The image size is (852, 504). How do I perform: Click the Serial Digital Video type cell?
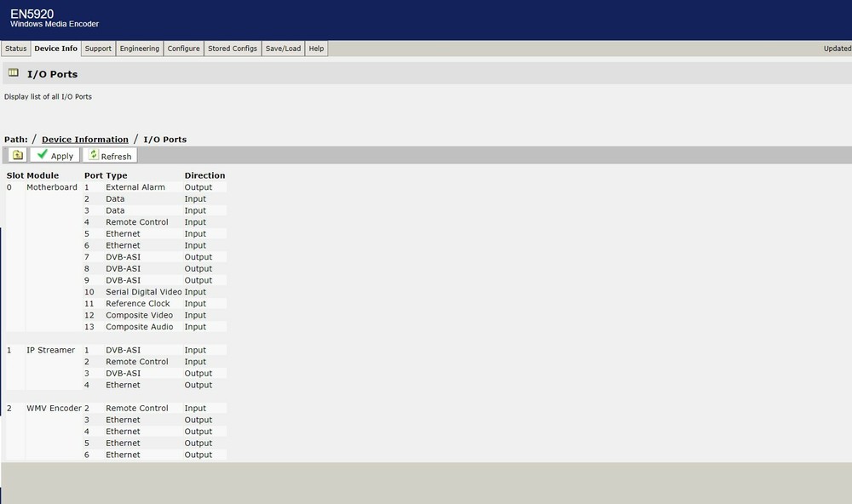click(144, 292)
